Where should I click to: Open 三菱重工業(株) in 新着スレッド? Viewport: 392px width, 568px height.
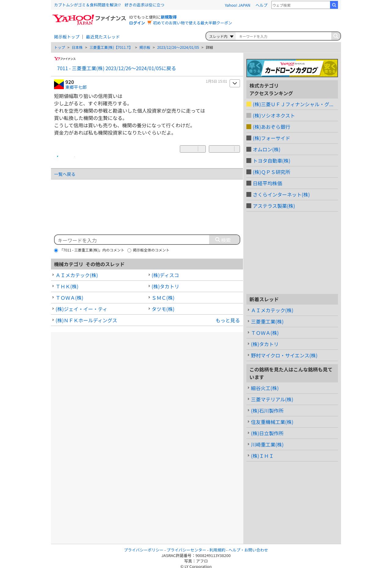click(x=267, y=322)
